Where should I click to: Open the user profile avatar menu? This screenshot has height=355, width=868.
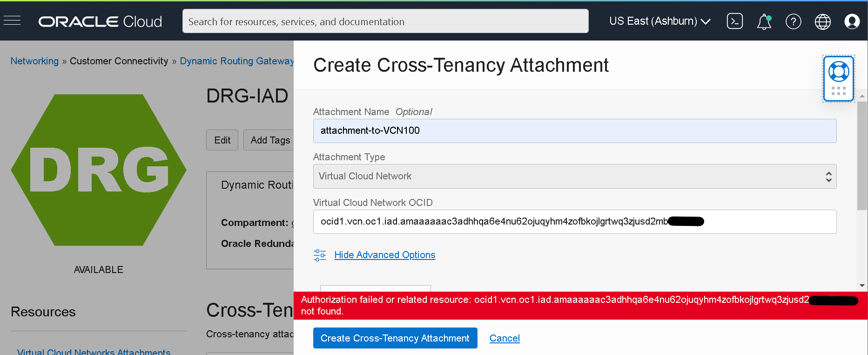852,21
